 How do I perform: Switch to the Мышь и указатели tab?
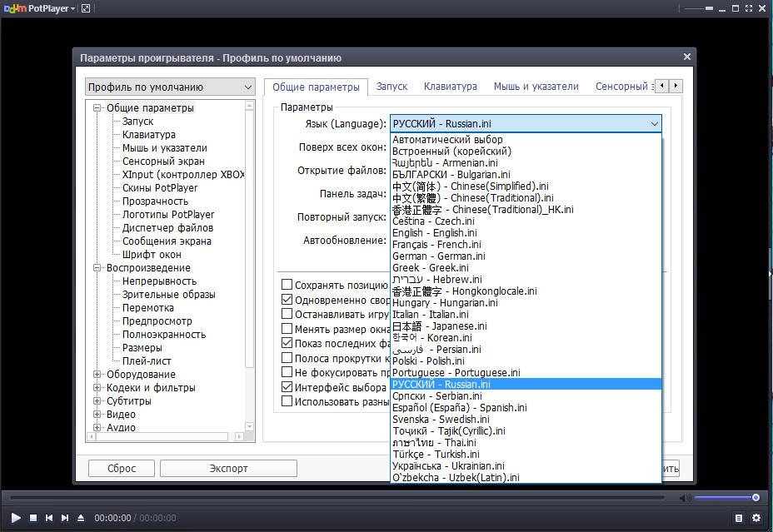pyautogui.click(x=536, y=87)
